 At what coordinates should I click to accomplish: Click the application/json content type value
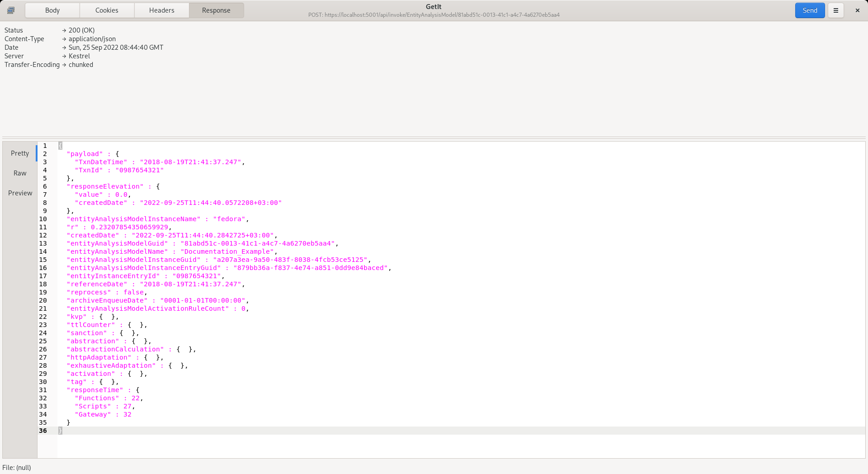[92, 39]
